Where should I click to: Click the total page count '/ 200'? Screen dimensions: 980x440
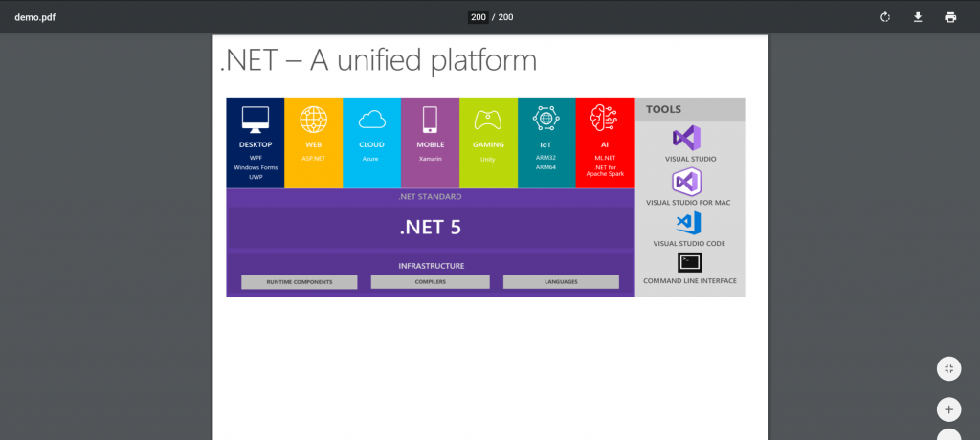(502, 17)
